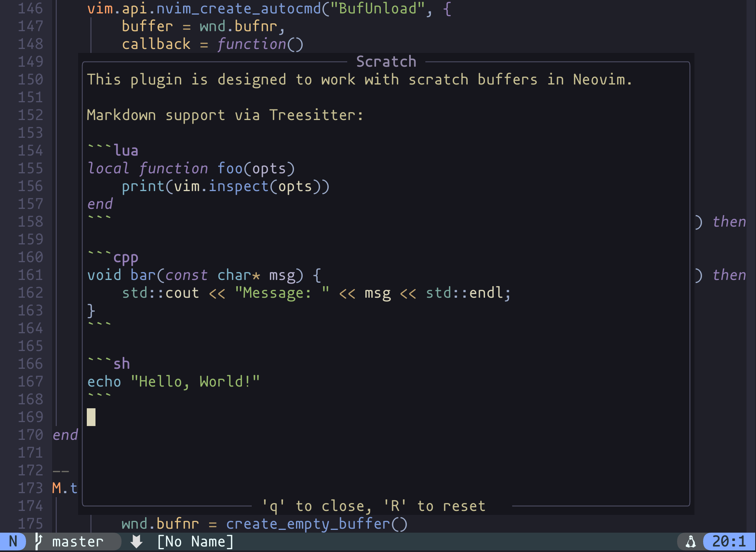Click line number 175 in the gutter
The image size is (756, 552).
coord(30,524)
